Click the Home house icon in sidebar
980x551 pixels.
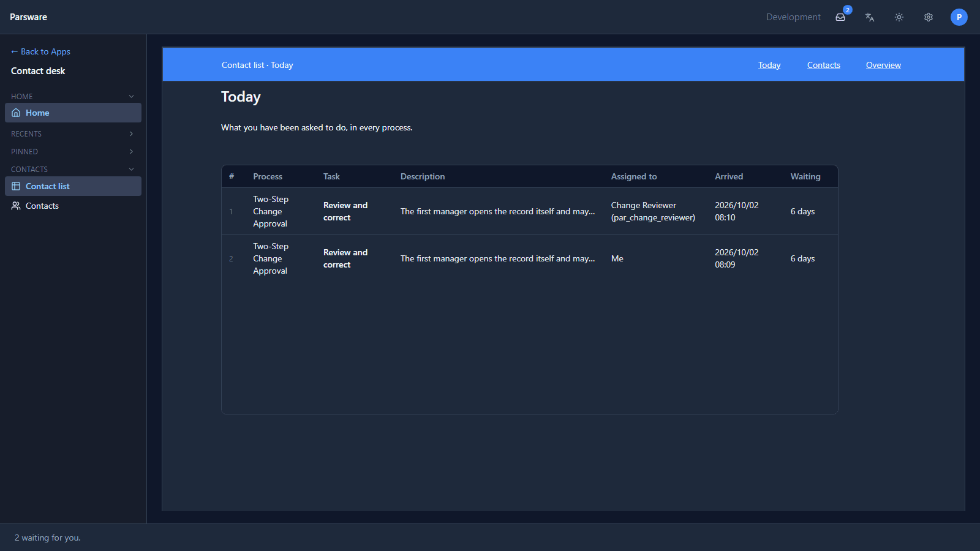pyautogui.click(x=16, y=113)
